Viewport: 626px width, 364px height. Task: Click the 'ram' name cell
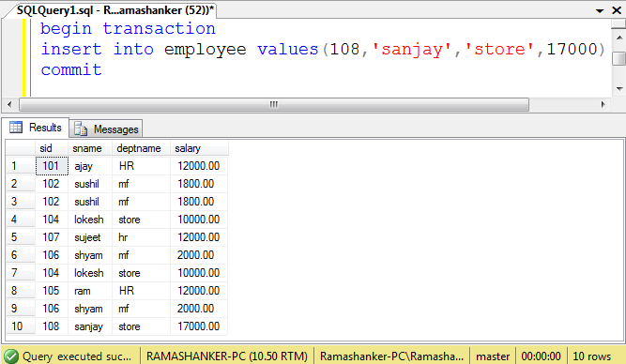(90, 291)
